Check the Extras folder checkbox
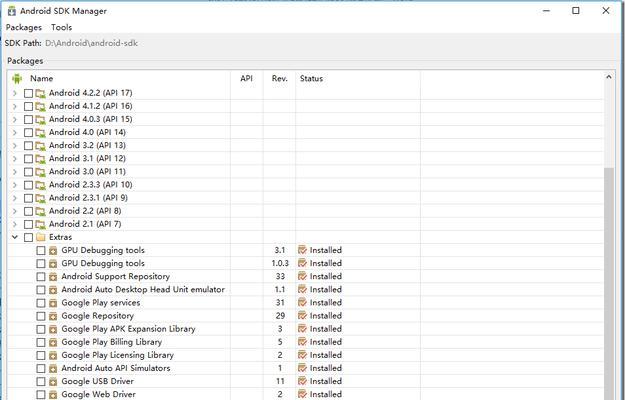 (x=28, y=237)
